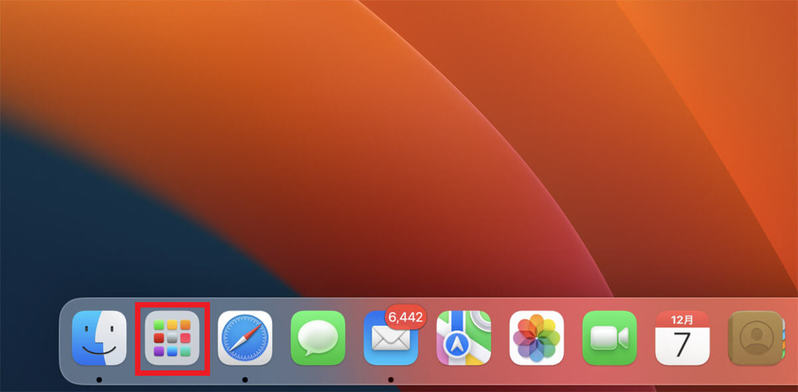The width and height of the screenshot is (798, 392).
Task: Open Mail via the envelope icon
Action: [391, 338]
